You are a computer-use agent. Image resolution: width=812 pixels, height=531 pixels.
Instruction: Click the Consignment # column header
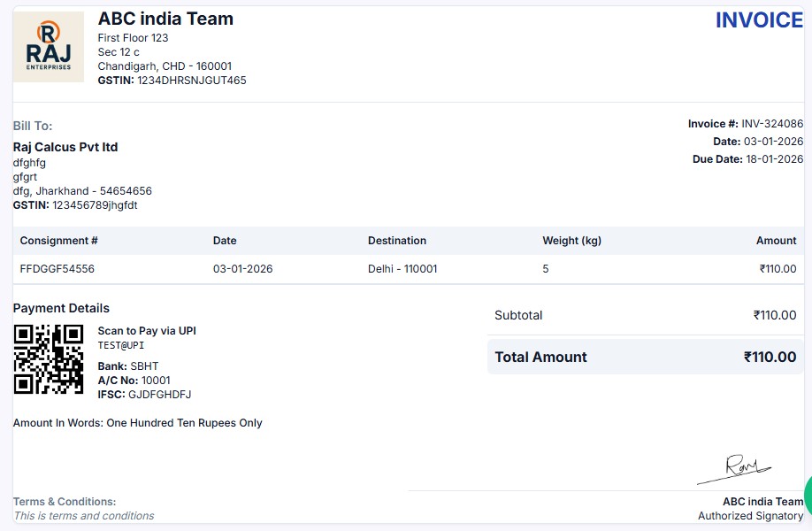coord(58,241)
